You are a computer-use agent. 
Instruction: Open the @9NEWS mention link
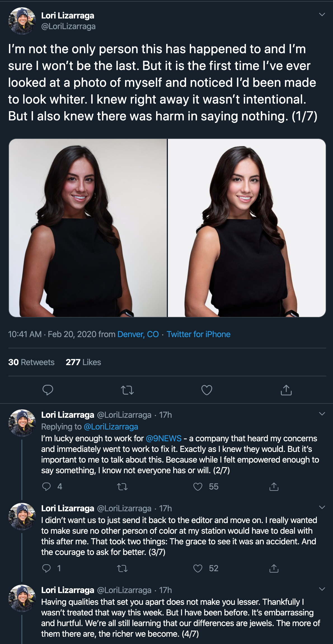(x=164, y=438)
